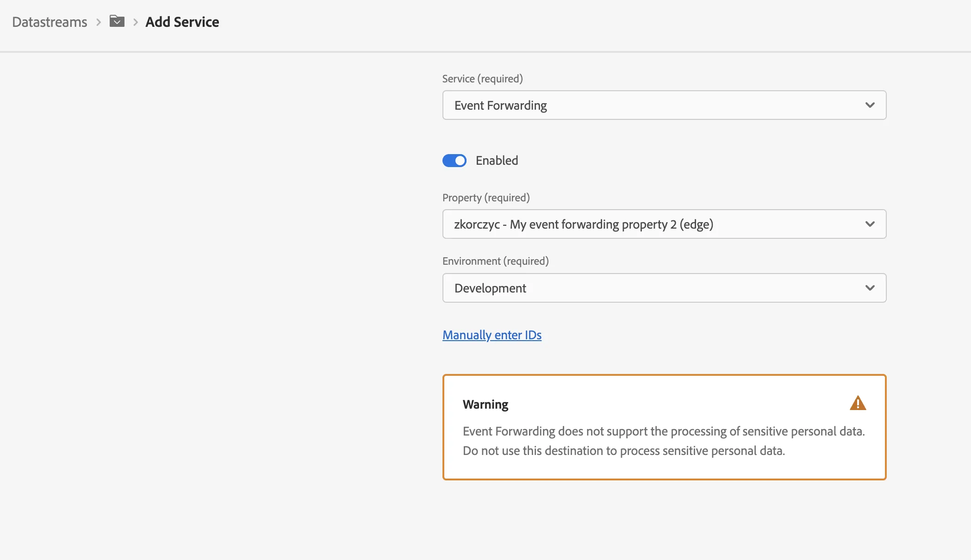Click the Manually enter IDs link
971x560 pixels.
click(x=492, y=335)
